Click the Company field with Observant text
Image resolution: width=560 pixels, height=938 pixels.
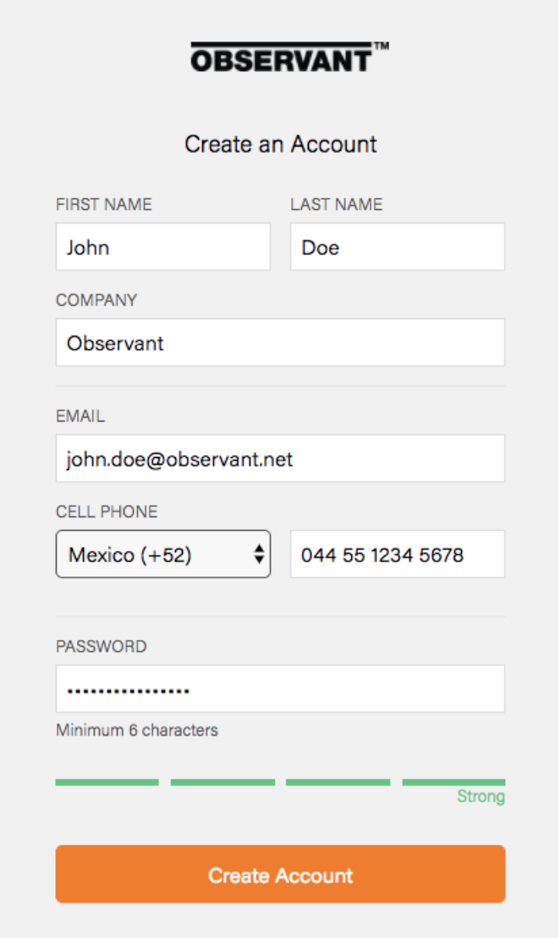point(280,343)
